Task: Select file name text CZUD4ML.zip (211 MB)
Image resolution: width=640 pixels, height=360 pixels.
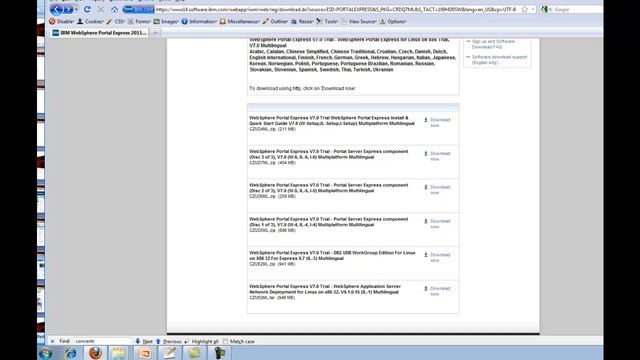Action: pos(272,129)
